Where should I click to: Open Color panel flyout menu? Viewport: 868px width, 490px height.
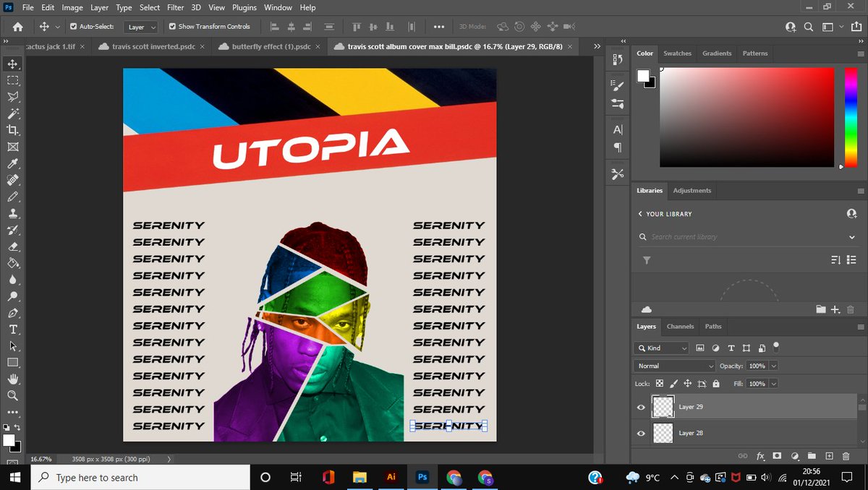pyautogui.click(x=860, y=53)
